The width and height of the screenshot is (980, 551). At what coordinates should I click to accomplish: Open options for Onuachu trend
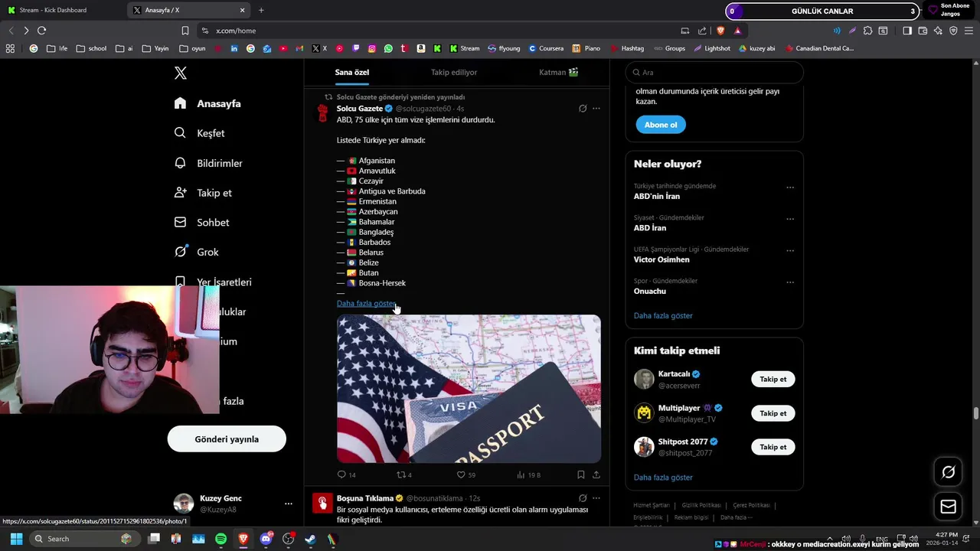(790, 282)
